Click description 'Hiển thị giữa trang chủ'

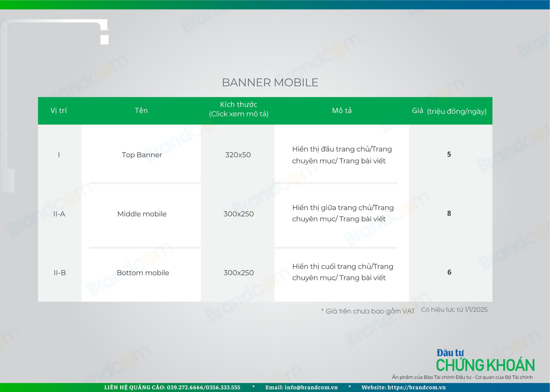coord(343,213)
